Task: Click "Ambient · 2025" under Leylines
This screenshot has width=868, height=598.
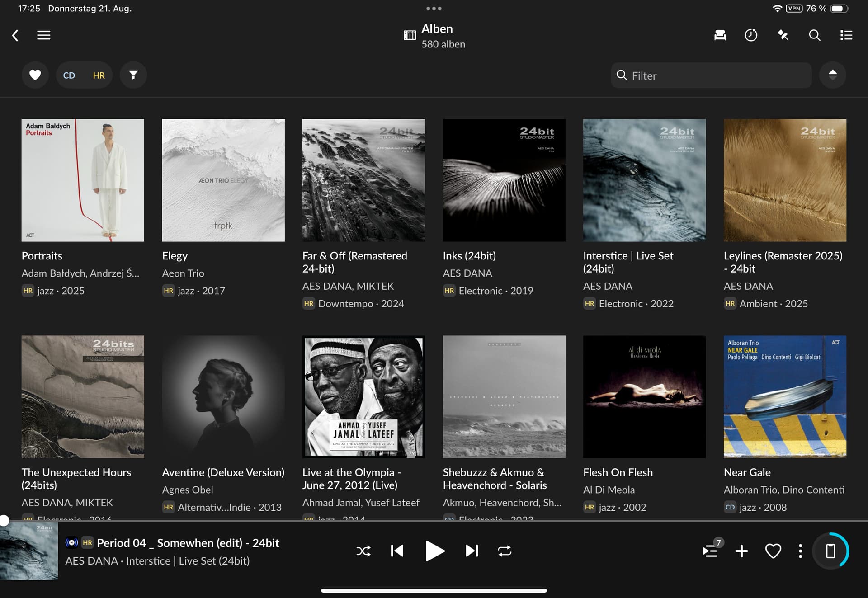Action: click(x=774, y=304)
